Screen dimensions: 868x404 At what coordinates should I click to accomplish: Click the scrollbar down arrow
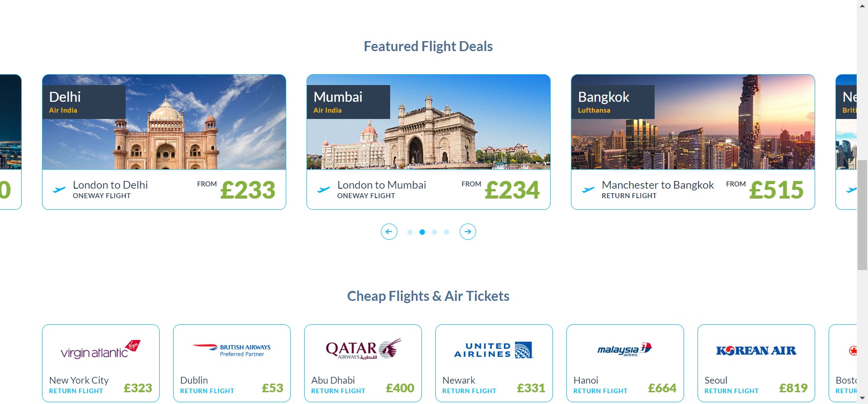pos(862,399)
